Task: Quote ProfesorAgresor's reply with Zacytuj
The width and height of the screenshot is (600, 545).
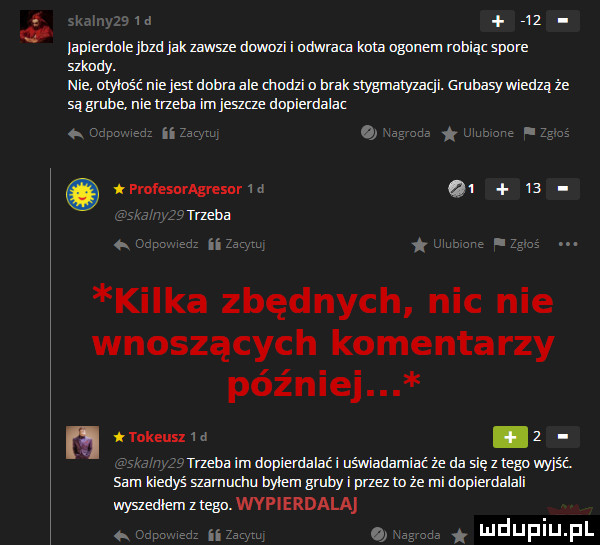Action: click(x=236, y=244)
